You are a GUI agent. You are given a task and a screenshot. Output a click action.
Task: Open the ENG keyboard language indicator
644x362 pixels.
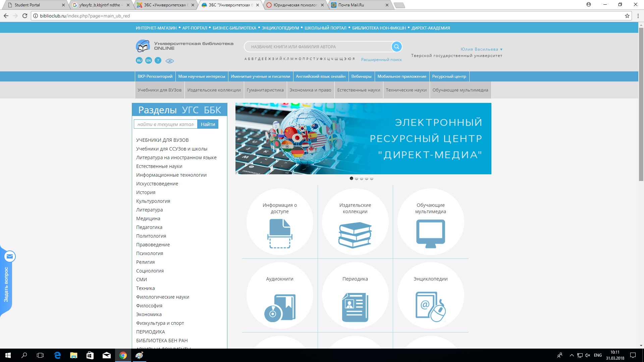(x=598, y=355)
